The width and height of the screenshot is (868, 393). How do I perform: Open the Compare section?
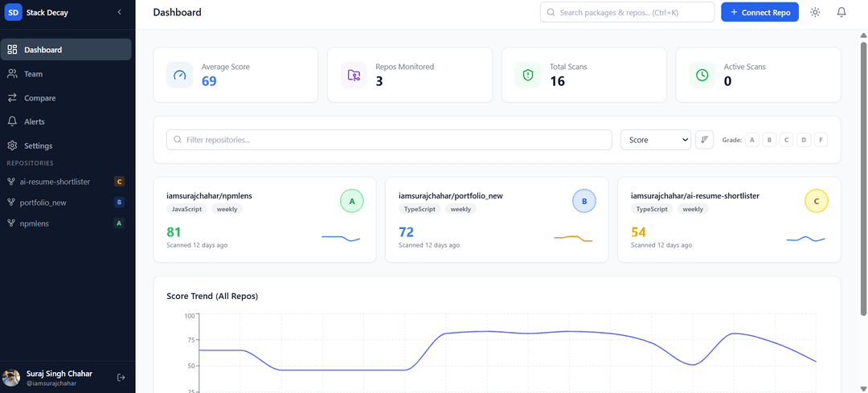coord(66,98)
